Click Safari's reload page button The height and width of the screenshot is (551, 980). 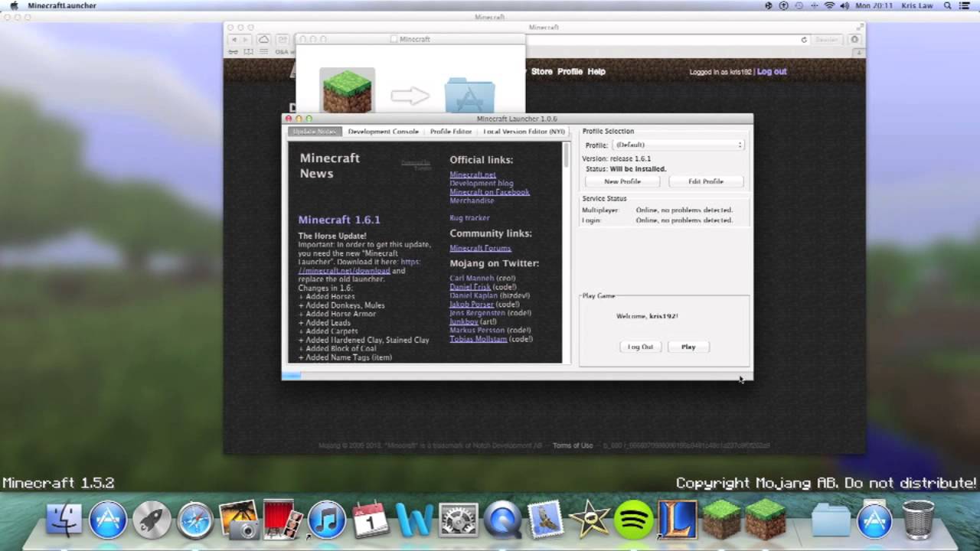pos(804,40)
